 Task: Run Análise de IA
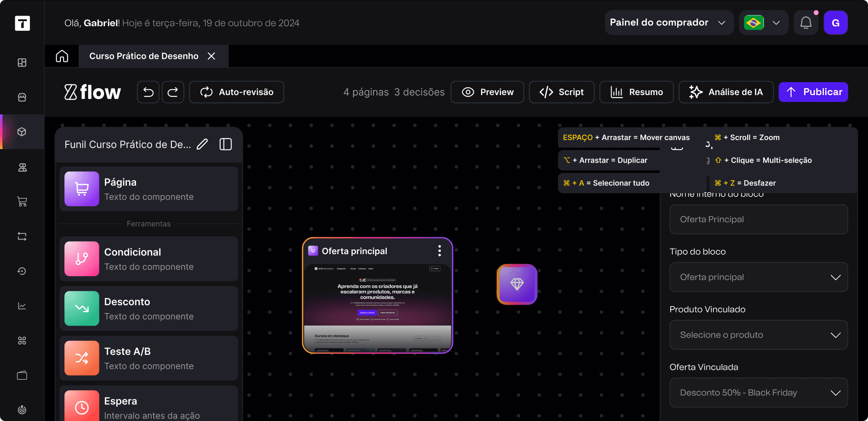725,92
